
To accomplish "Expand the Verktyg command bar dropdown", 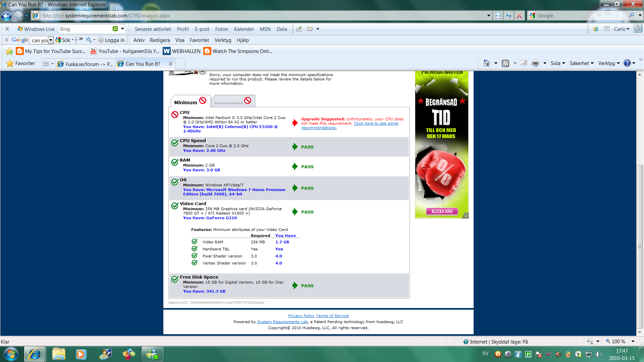I will tap(609, 63).
